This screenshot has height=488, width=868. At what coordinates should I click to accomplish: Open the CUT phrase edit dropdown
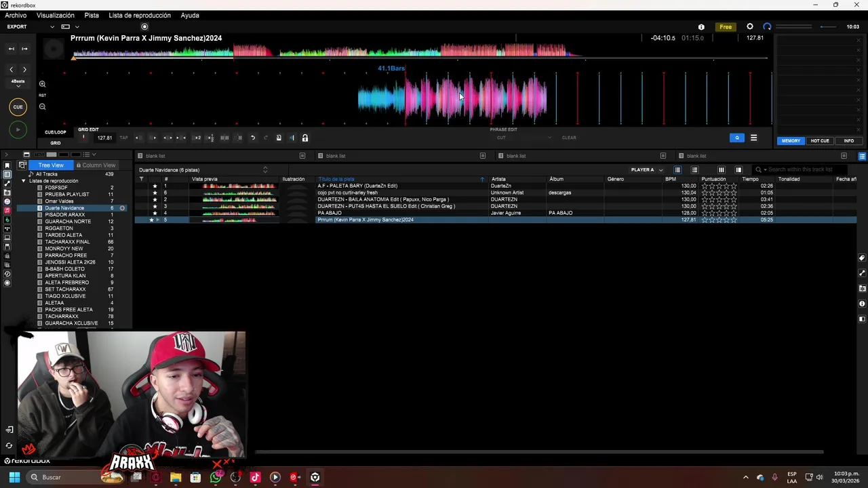point(524,138)
